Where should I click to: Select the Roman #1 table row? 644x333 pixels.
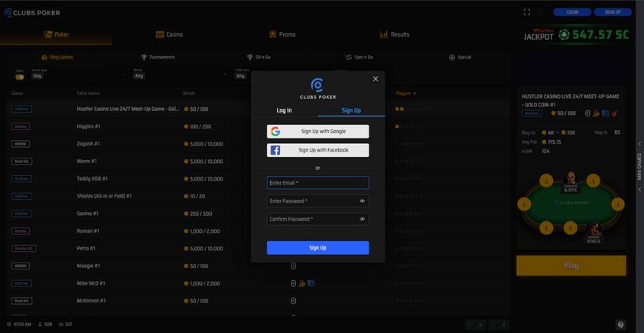[258, 231]
